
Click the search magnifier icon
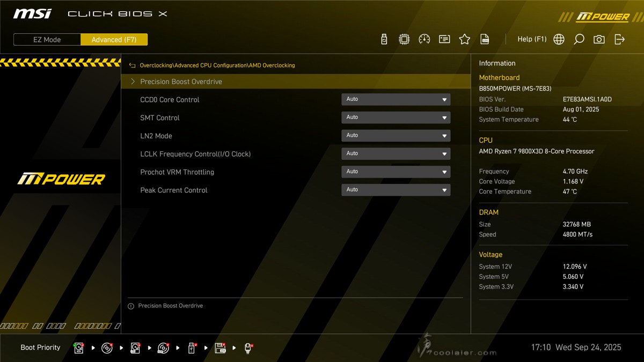click(x=579, y=39)
